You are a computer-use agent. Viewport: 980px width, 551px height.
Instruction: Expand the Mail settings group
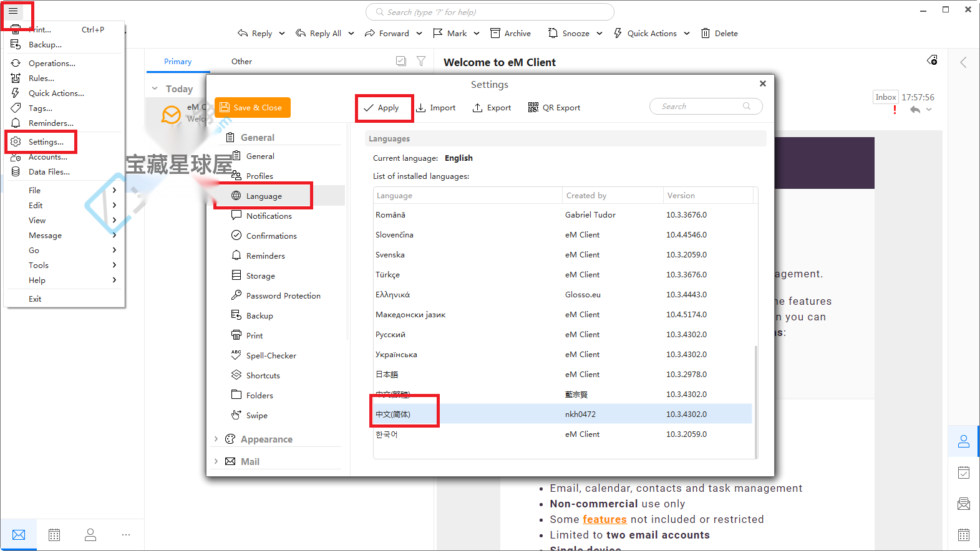(216, 461)
